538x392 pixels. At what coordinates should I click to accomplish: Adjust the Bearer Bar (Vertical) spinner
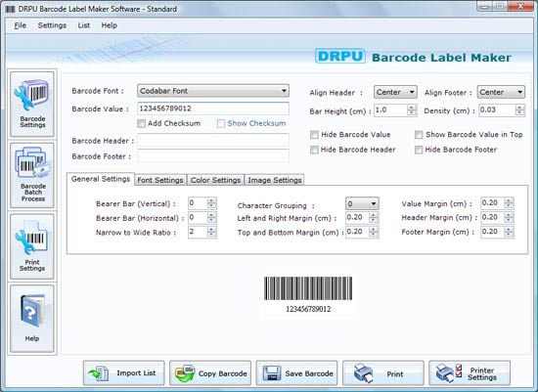coord(211,203)
